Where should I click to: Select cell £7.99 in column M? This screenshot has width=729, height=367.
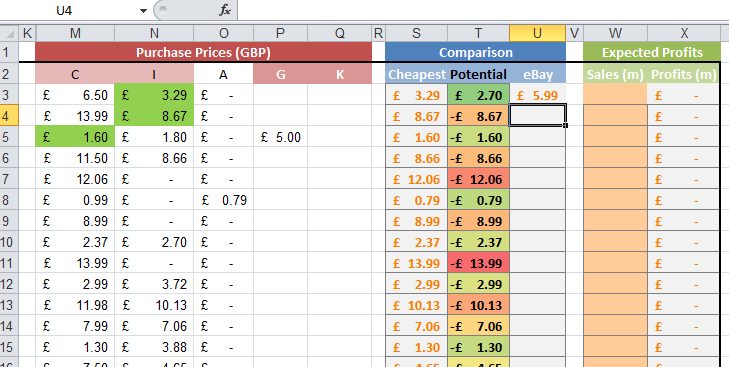[x=75, y=326]
